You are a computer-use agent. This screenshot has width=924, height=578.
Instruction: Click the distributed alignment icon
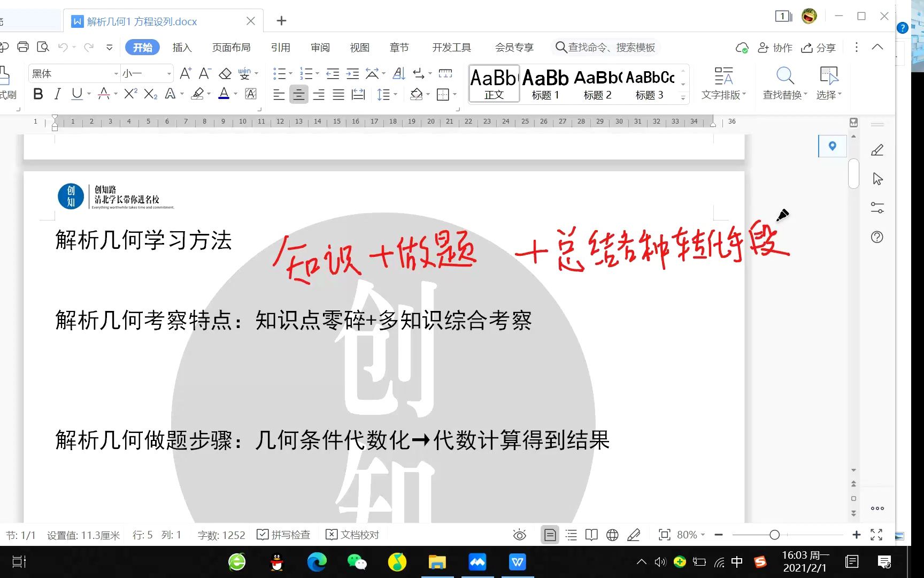(358, 95)
